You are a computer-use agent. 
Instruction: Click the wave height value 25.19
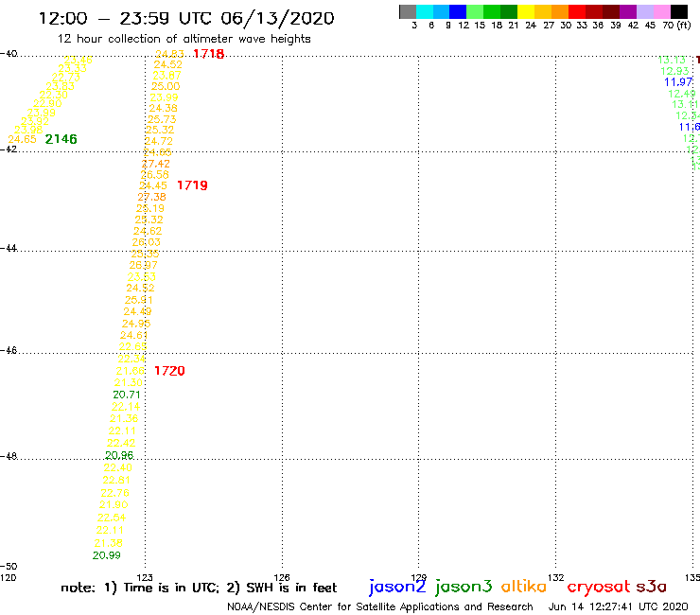150,208
